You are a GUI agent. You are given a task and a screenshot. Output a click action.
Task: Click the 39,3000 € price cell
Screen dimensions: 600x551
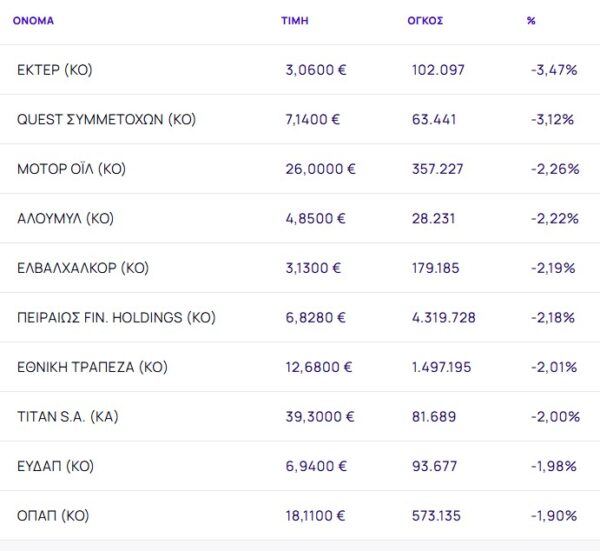(320, 417)
